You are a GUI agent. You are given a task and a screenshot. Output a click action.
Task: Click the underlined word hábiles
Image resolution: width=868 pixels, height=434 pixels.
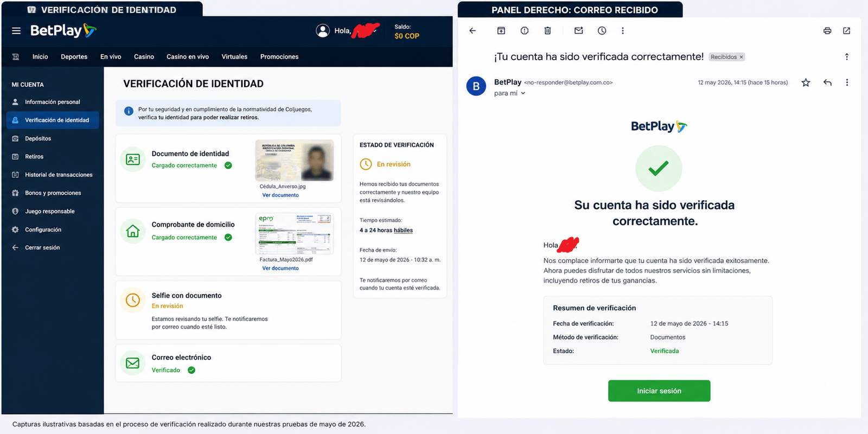tap(403, 230)
